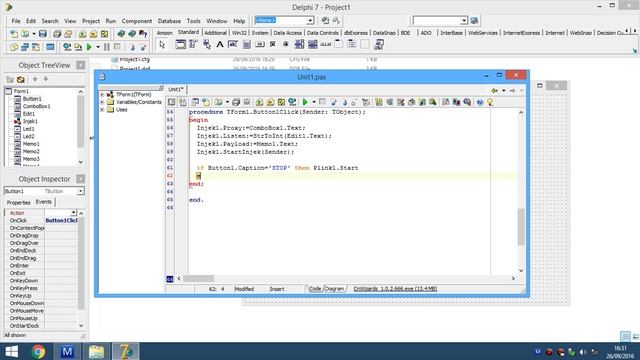Switch to the Diagram tab in editor
Image resolution: width=640 pixels, height=360 pixels.
click(334, 289)
